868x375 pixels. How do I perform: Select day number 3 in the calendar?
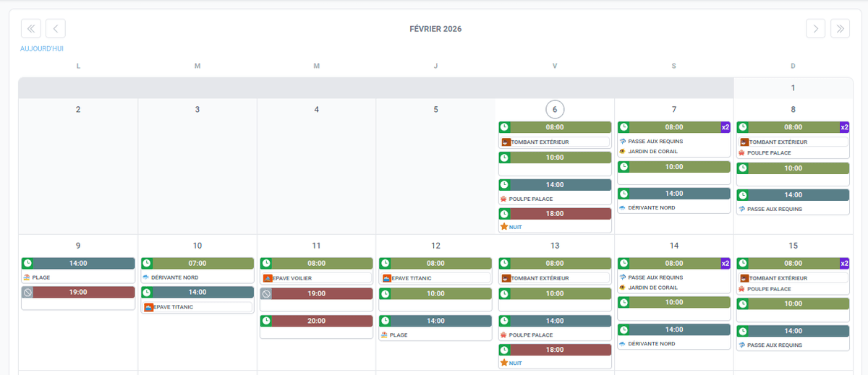pos(197,110)
